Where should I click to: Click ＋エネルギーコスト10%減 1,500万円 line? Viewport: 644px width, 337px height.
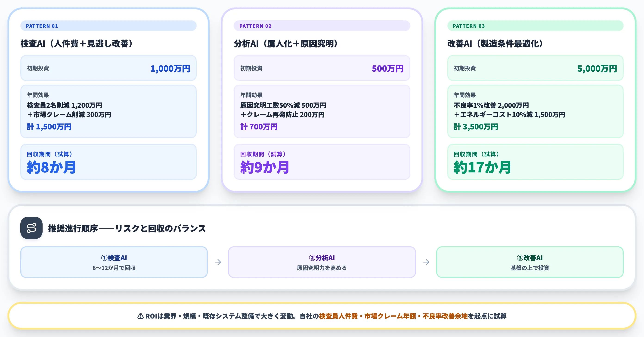[x=509, y=114]
